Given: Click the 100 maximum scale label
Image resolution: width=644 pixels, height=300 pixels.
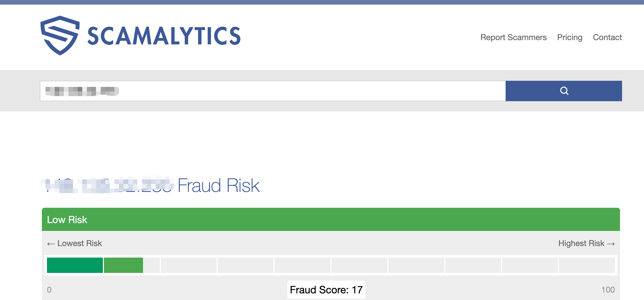Looking at the screenshot, I should pos(608,290).
